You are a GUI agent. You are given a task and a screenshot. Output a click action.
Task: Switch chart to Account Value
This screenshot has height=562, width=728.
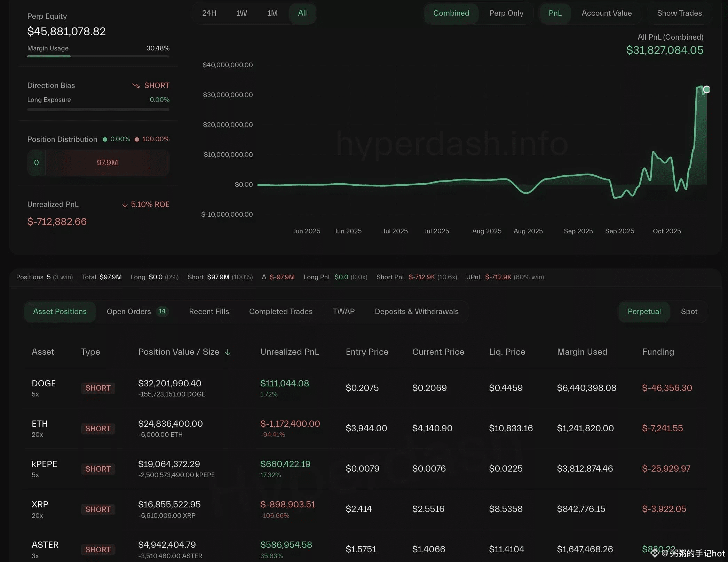(606, 13)
